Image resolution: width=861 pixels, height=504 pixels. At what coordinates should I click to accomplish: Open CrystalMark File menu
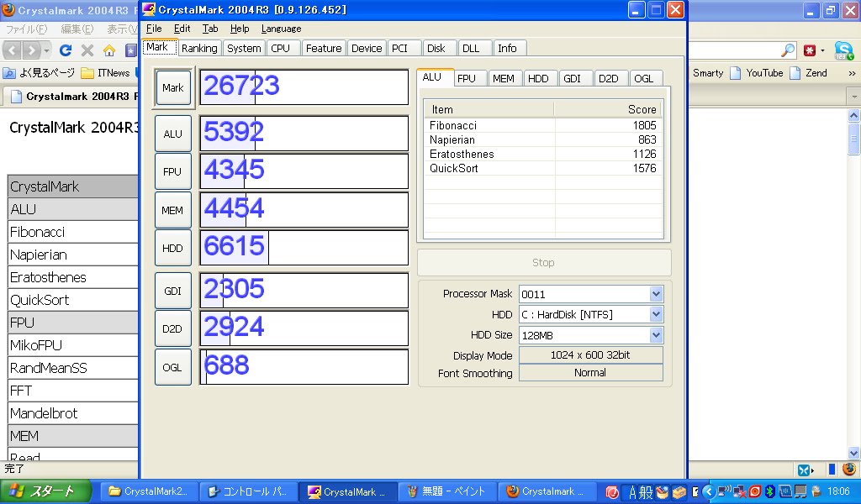[x=154, y=29]
